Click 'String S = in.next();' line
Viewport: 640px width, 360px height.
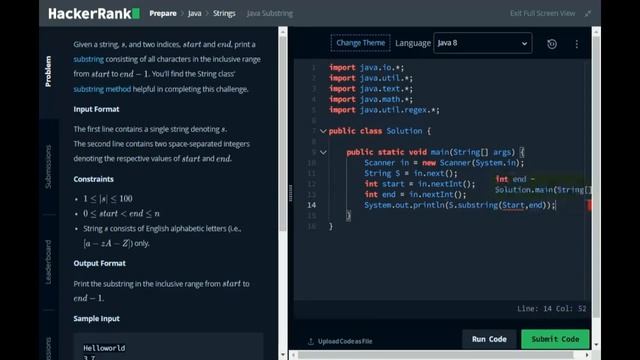[x=411, y=173]
